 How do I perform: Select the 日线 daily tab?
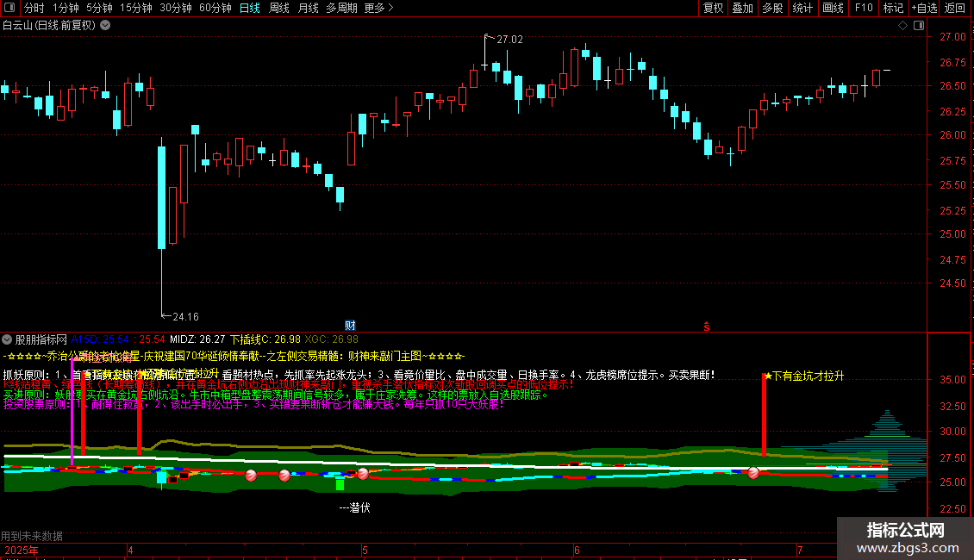click(x=250, y=8)
